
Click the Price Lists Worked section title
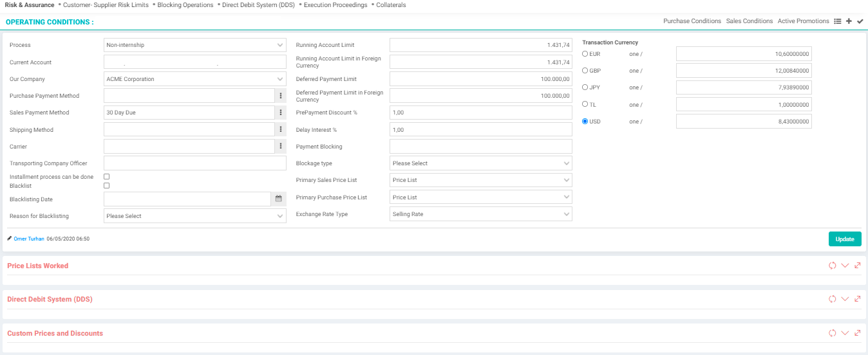click(38, 266)
